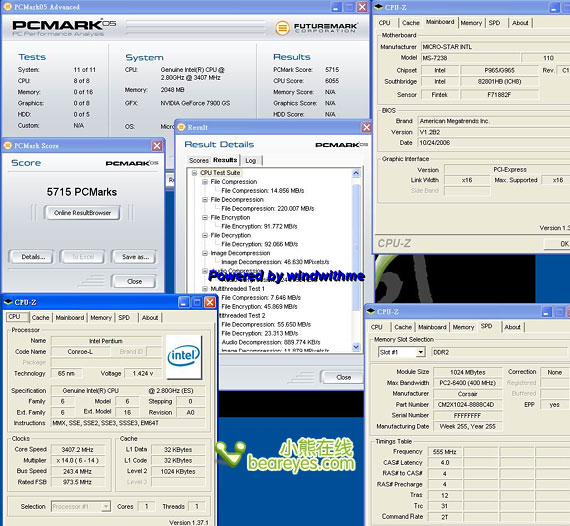Click 'File Decryption: 92.066 MB/s' result row
Screen dimensions: 570x526
(x=260, y=244)
